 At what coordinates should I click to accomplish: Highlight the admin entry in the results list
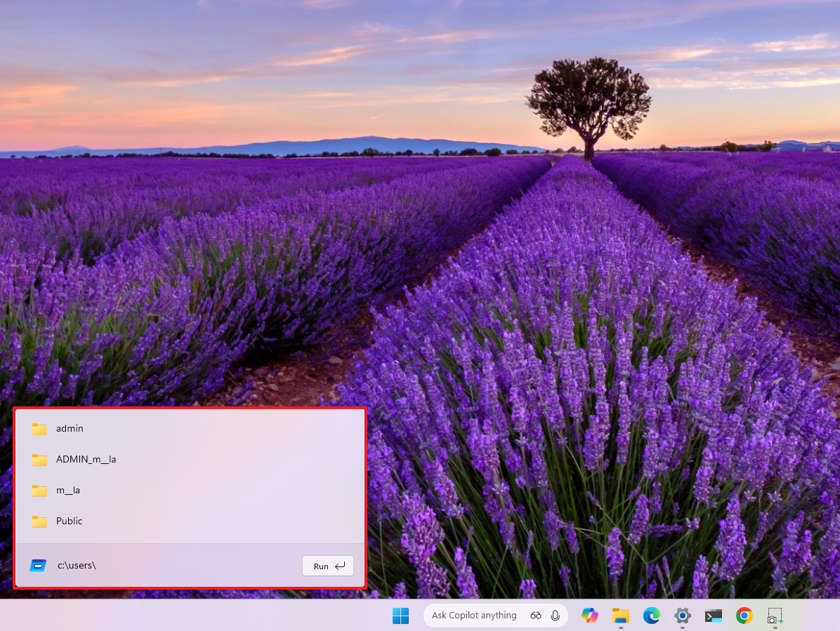click(x=69, y=428)
